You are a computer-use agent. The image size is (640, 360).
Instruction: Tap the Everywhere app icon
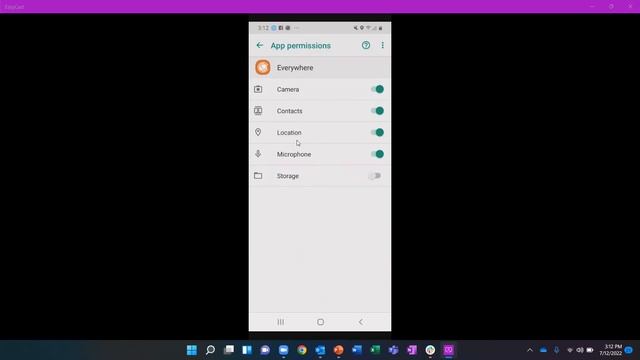point(263,67)
